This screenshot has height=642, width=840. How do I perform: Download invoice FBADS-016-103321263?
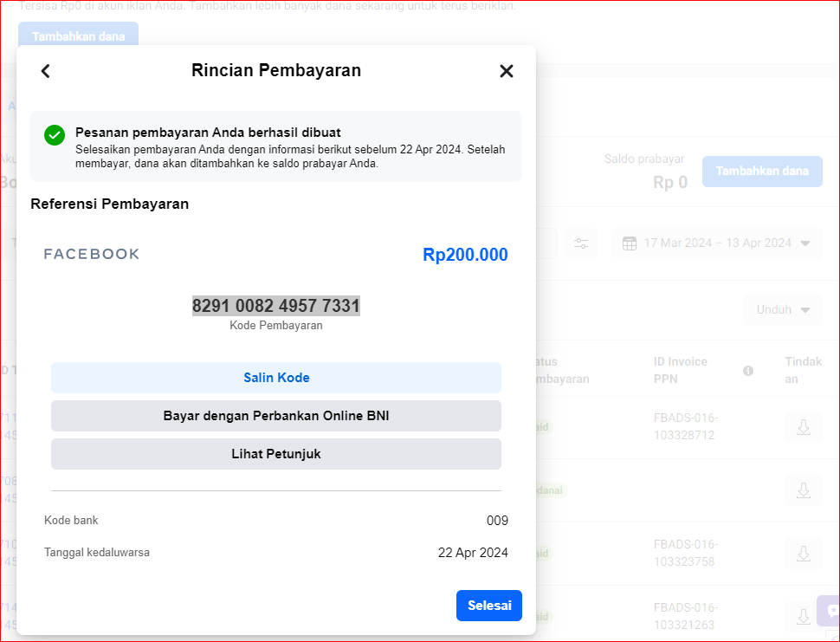803,617
